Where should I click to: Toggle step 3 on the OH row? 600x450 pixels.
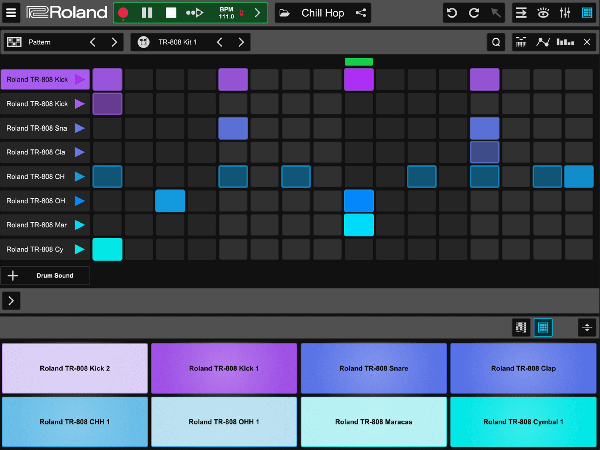pos(170,201)
